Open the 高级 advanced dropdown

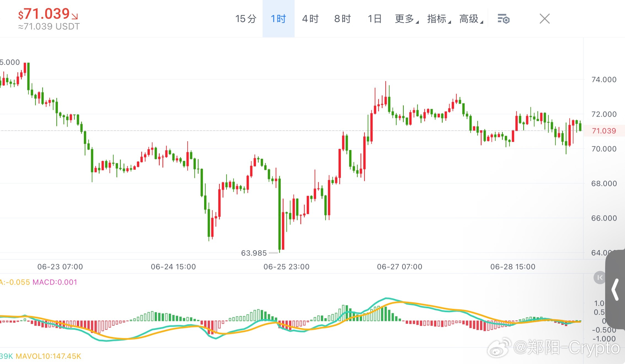click(x=471, y=19)
